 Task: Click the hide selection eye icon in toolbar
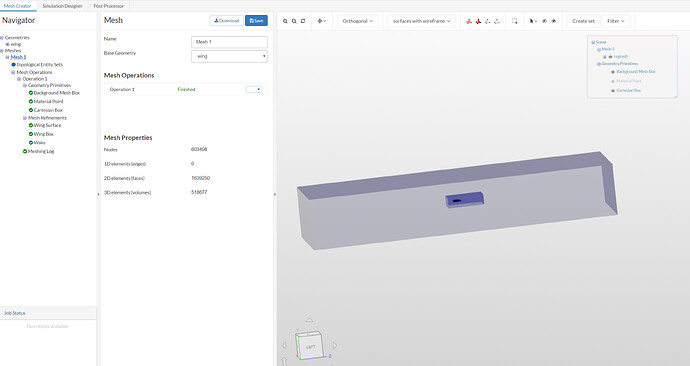tap(544, 21)
